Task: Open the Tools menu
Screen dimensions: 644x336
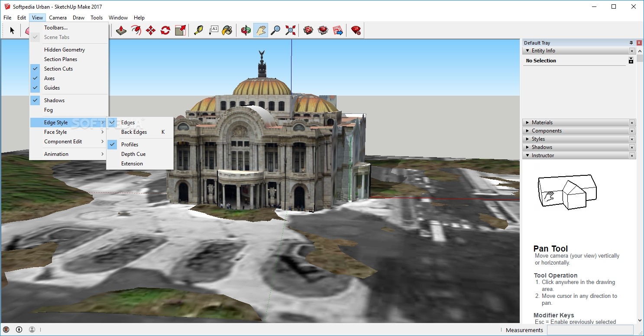Action: tap(97, 18)
